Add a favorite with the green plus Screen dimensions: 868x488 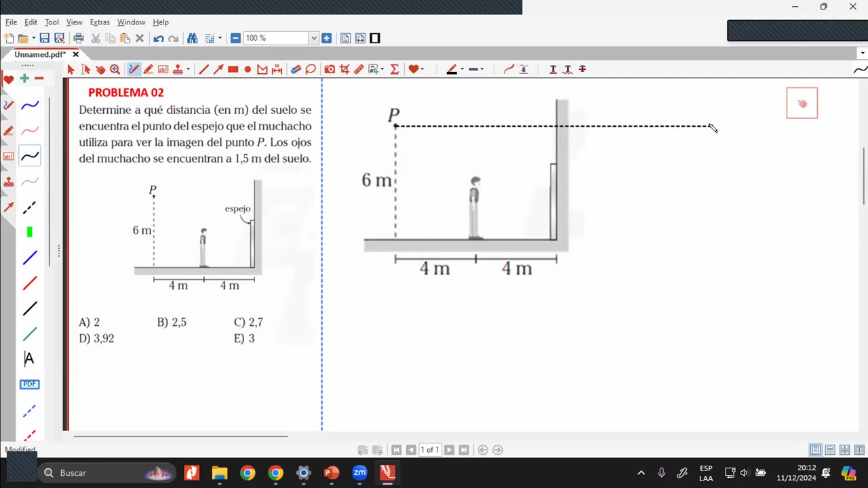[24, 79]
